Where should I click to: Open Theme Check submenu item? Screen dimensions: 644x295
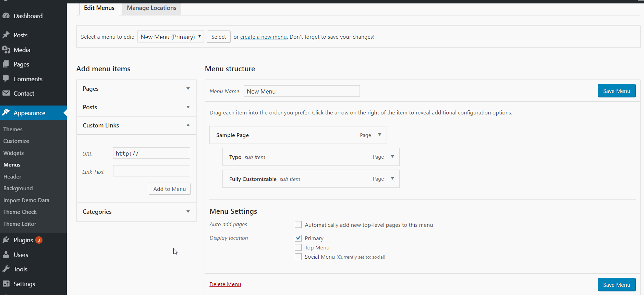tap(20, 212)
